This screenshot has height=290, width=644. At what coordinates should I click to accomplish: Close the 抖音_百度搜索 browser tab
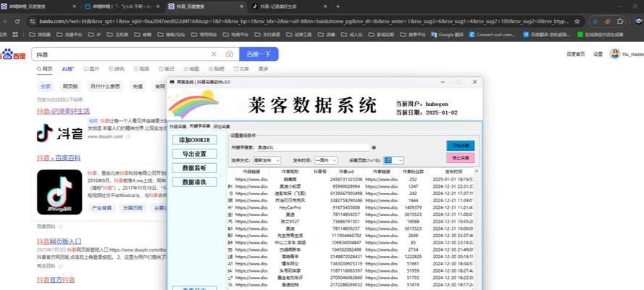coord(241,7)
